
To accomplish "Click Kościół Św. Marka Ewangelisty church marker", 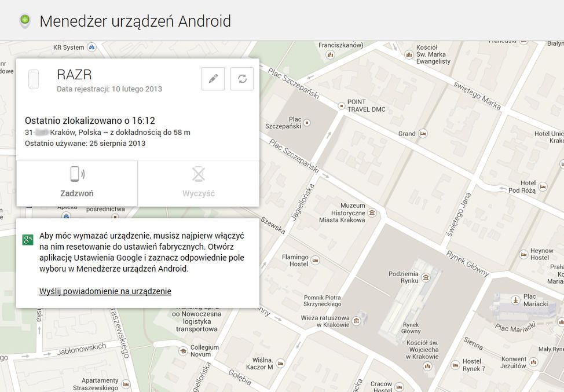I will coord(409,54).
